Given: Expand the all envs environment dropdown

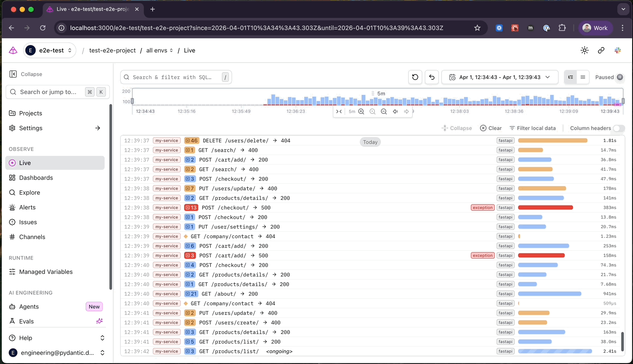Looking at the screenshot, I should 159,50.
